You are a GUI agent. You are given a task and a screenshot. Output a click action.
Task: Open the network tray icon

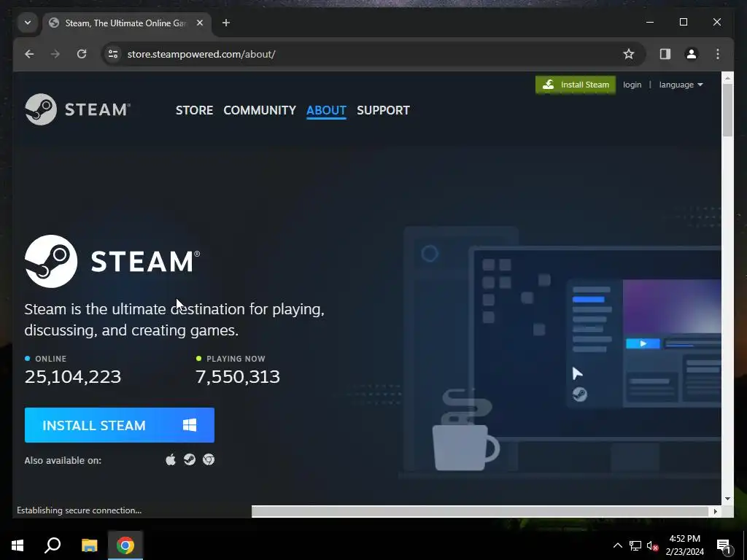[x=635, y=545]
